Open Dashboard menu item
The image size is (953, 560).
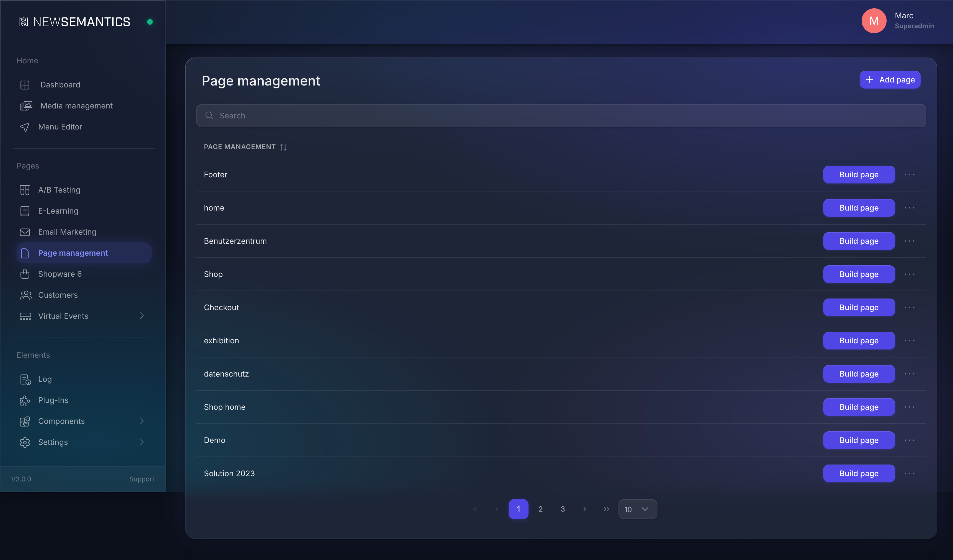(x=84, y=85)
